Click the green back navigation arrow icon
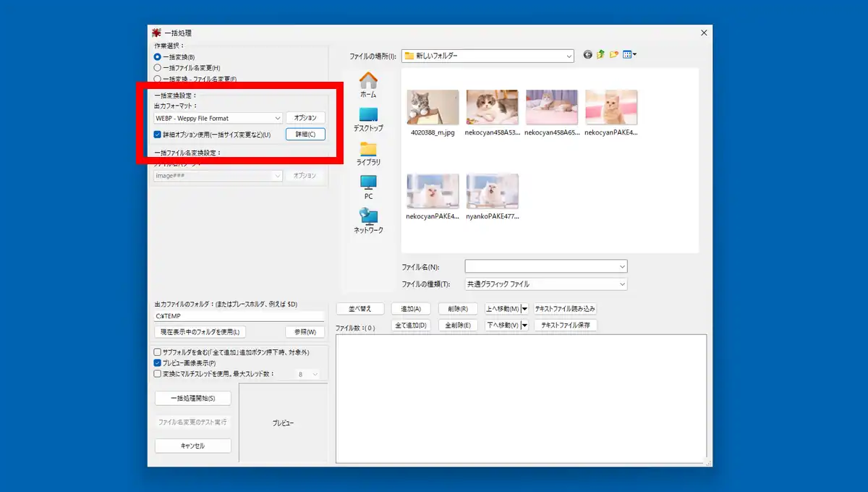868x492 pixels. pos(587,55)
